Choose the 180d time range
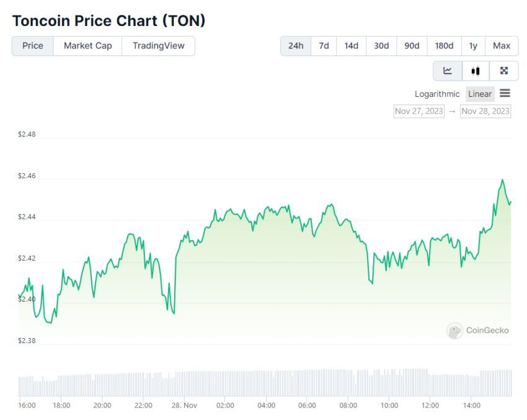The image size is (527, 420). pos(444,46)
